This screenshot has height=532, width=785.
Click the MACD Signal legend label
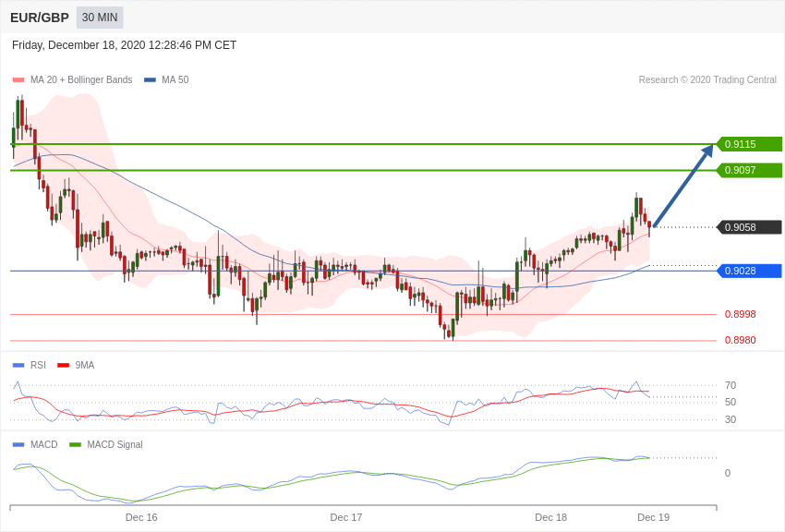click(x=115, y=444)
